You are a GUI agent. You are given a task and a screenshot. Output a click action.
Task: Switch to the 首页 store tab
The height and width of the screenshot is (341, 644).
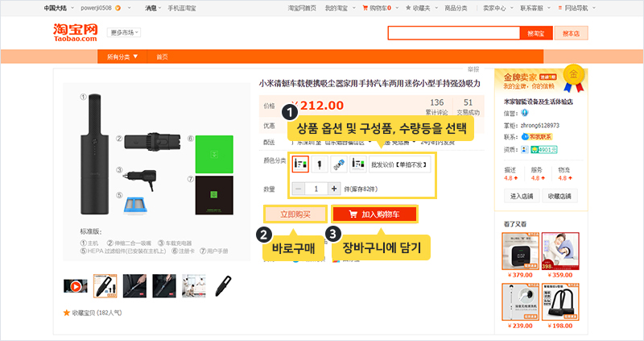pos(162,56)
